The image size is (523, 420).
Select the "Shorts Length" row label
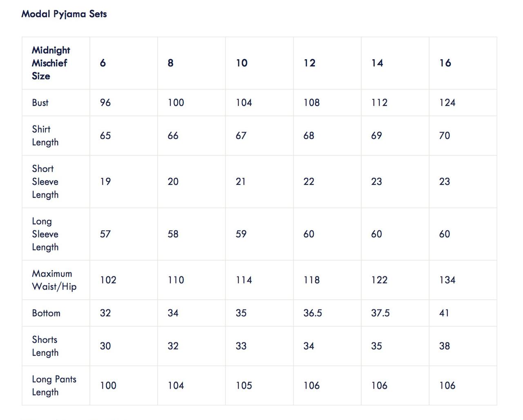45,346
